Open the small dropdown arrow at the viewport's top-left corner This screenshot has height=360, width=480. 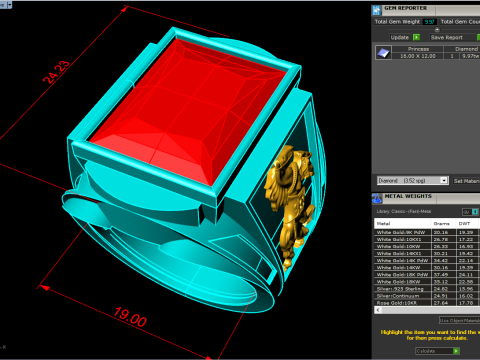tap(9, 5)
